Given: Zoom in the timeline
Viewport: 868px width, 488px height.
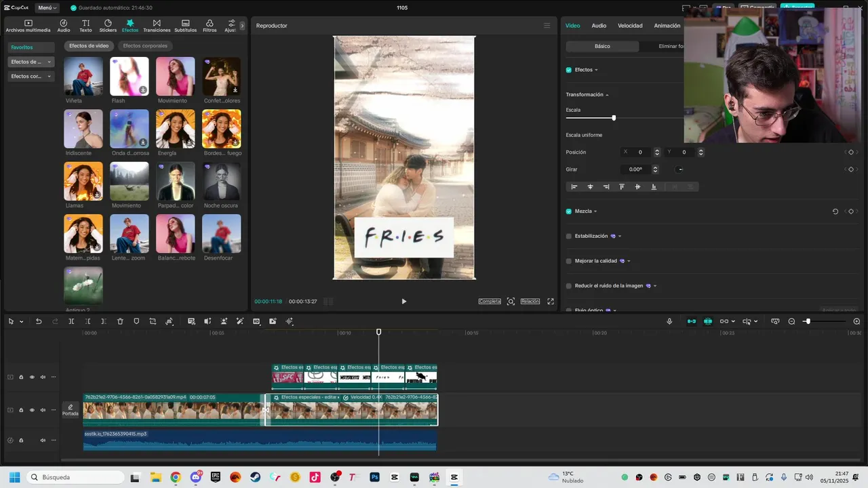Looking at the screenshot, I should [x=856, y=321].
